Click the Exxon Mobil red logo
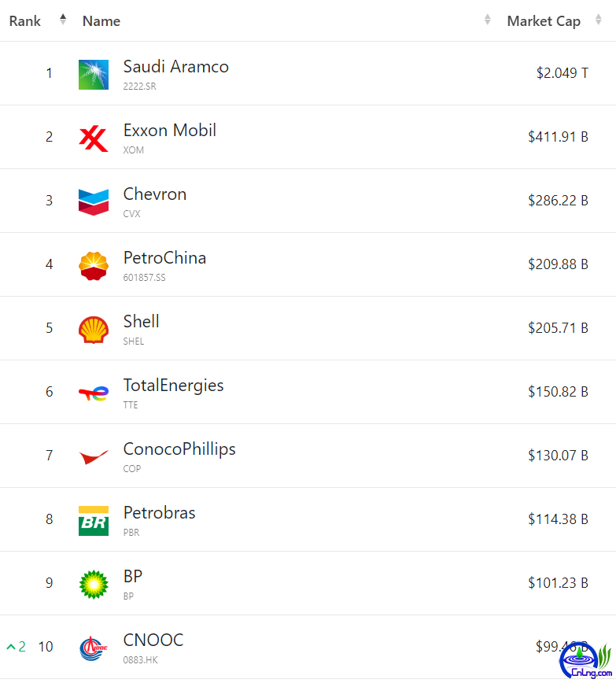The height and width of the screenshot is (683, 616). pos(94,138)
